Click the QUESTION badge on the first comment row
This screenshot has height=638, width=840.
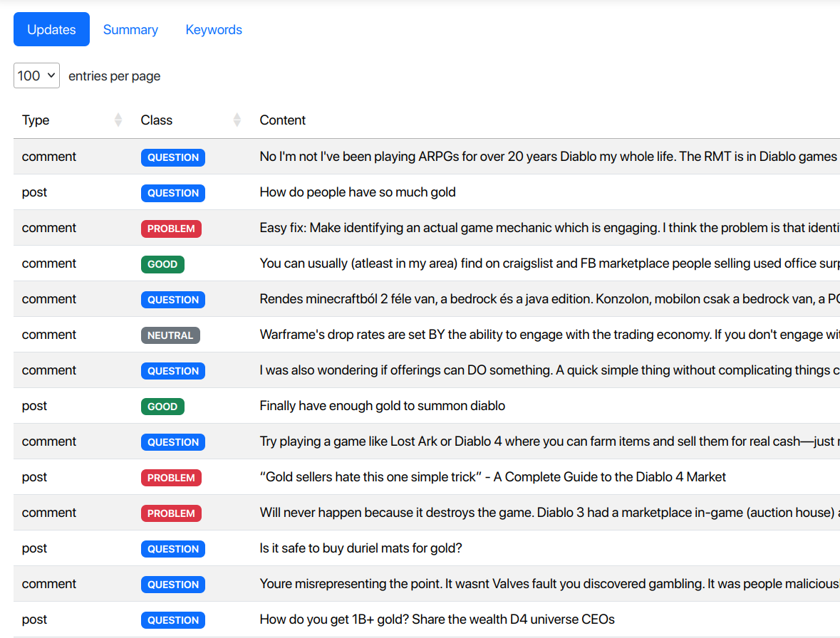tap(172, 157)
